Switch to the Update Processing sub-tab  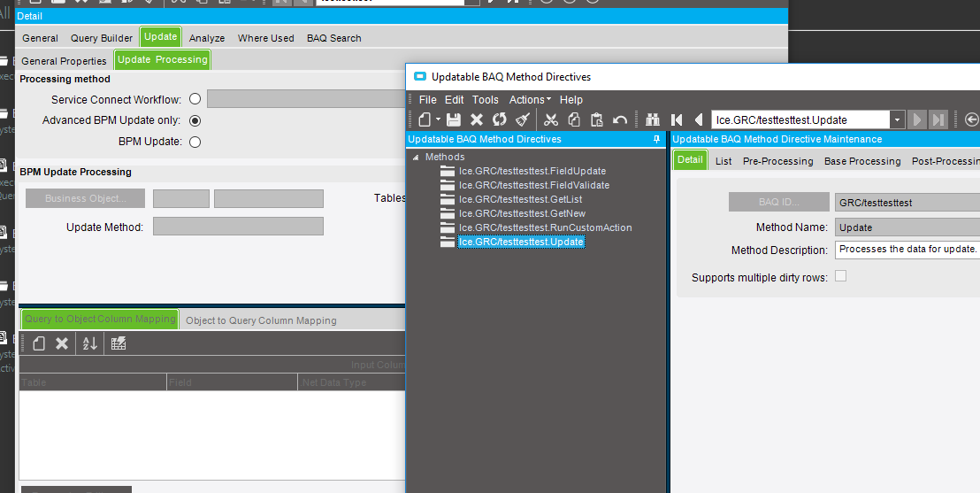point(163,59)
